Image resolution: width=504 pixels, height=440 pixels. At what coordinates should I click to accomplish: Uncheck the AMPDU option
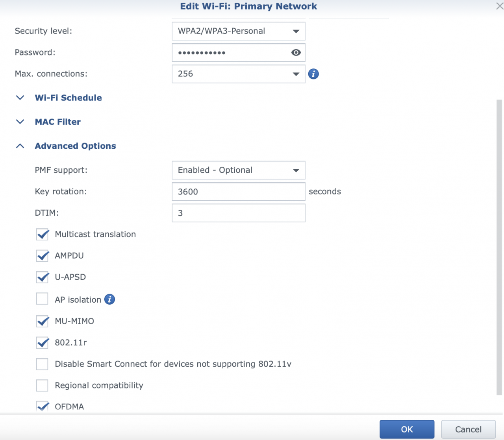click(43, 256)
